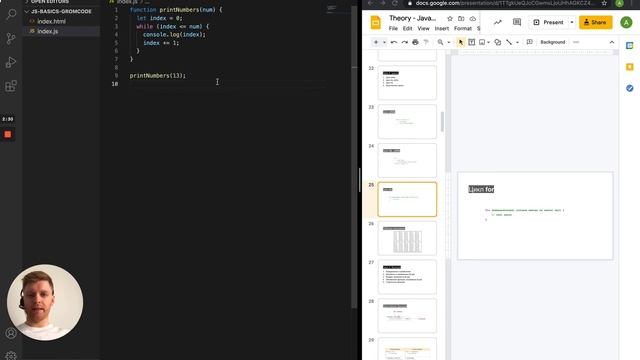
Task: Select the Paint format tool
Action: pos(426,42)
